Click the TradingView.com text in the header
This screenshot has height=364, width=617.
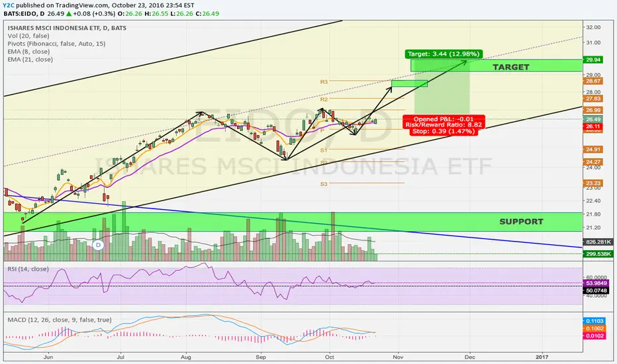[x=83, y=5]
